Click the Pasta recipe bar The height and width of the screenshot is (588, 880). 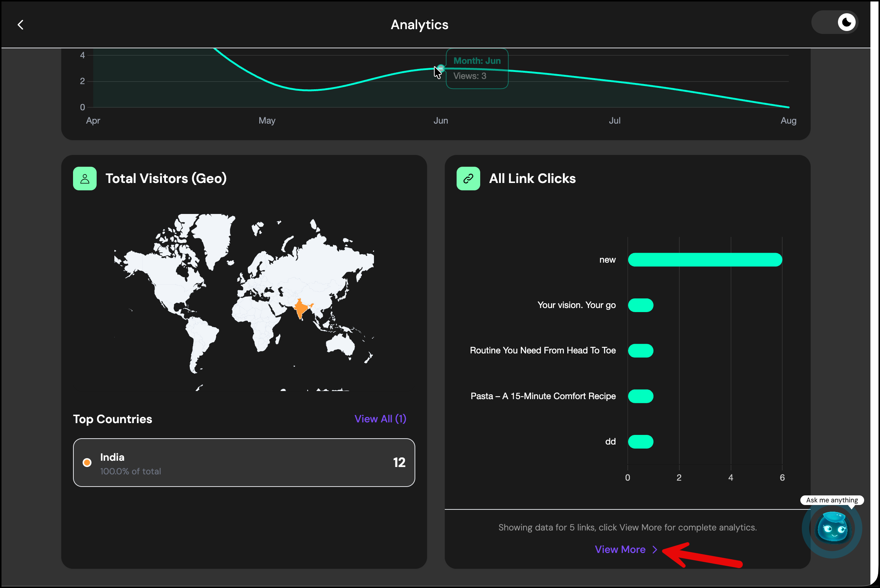click(x=640, y=396)
